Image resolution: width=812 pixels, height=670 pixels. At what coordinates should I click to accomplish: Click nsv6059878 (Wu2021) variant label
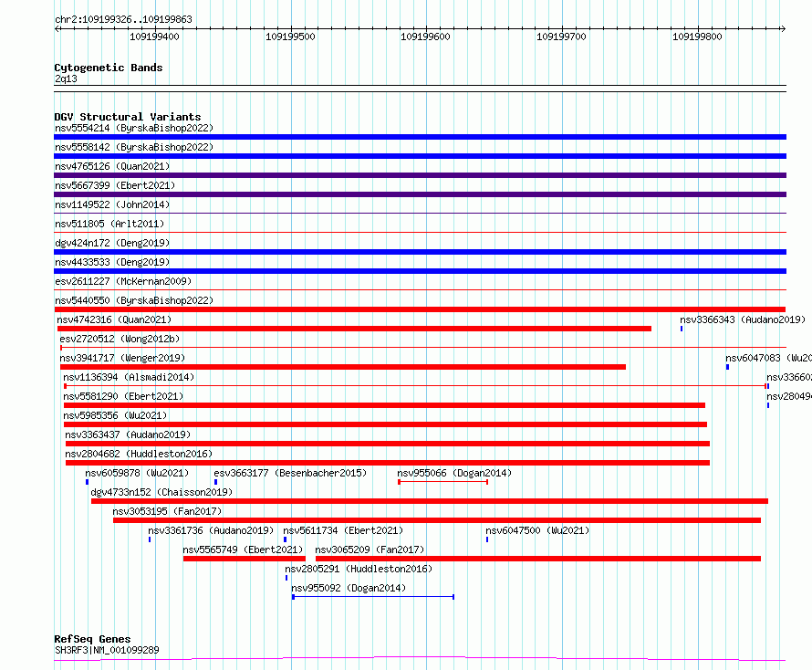[x=137, y=473]
